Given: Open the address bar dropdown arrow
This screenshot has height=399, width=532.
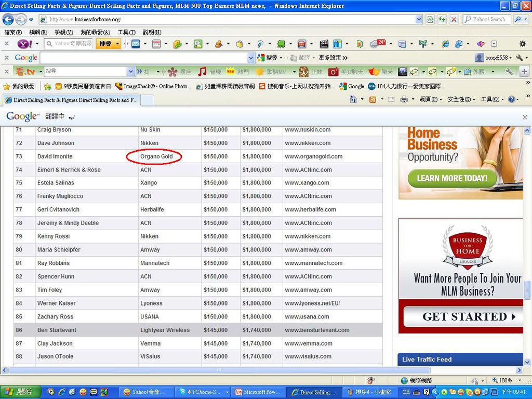Looking at the screenshot, I should tap(419, 19).
